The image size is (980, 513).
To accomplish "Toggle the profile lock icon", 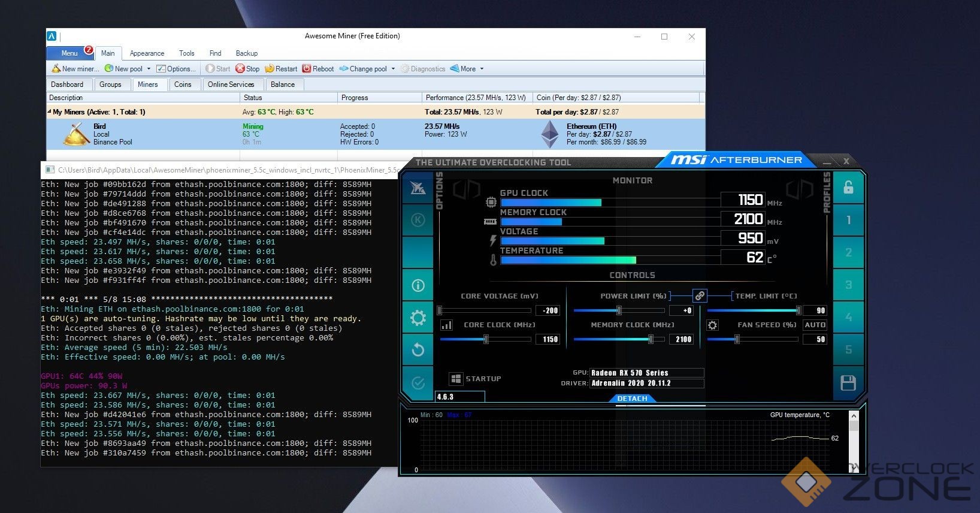I will click(848, 188).
